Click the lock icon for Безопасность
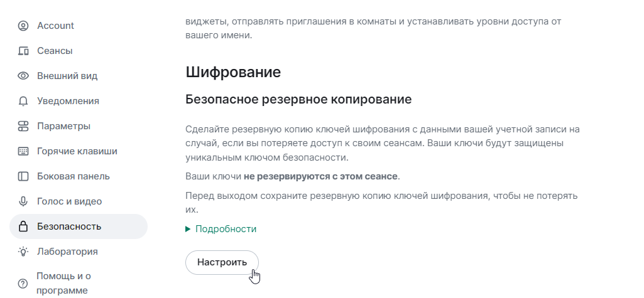This screenshot has height=298, width=644. (x=23, y=226)
